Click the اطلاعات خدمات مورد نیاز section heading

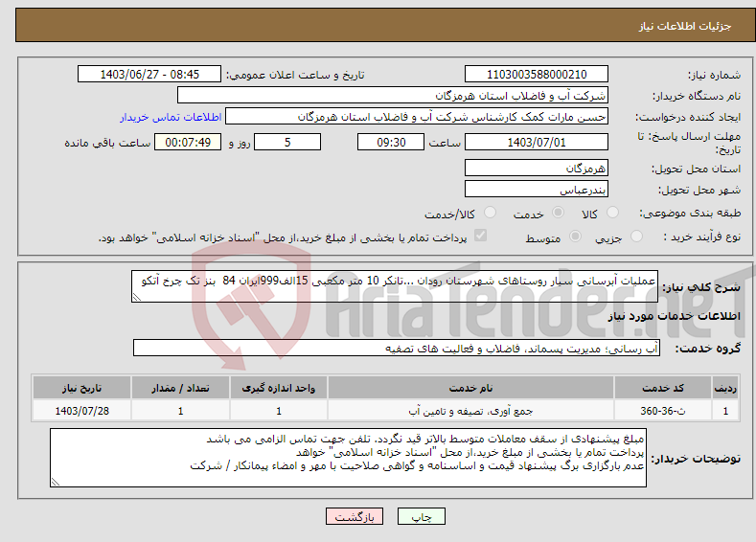674,316
